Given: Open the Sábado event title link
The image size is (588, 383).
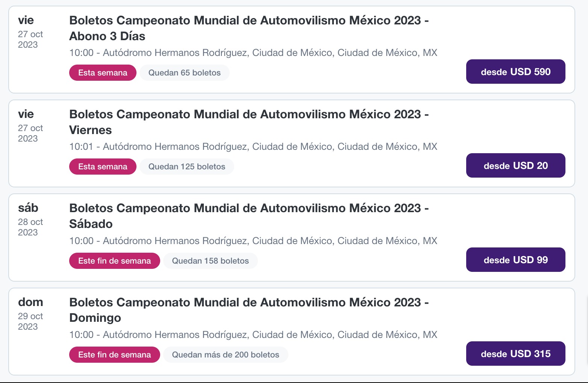Looking at the screenshot, I should point(249,216).
